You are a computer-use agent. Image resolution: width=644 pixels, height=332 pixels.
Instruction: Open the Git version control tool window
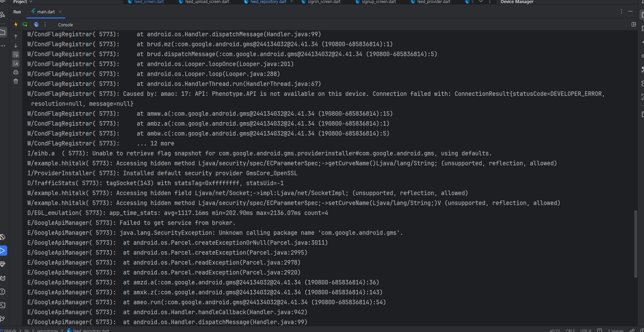point(3,319)
